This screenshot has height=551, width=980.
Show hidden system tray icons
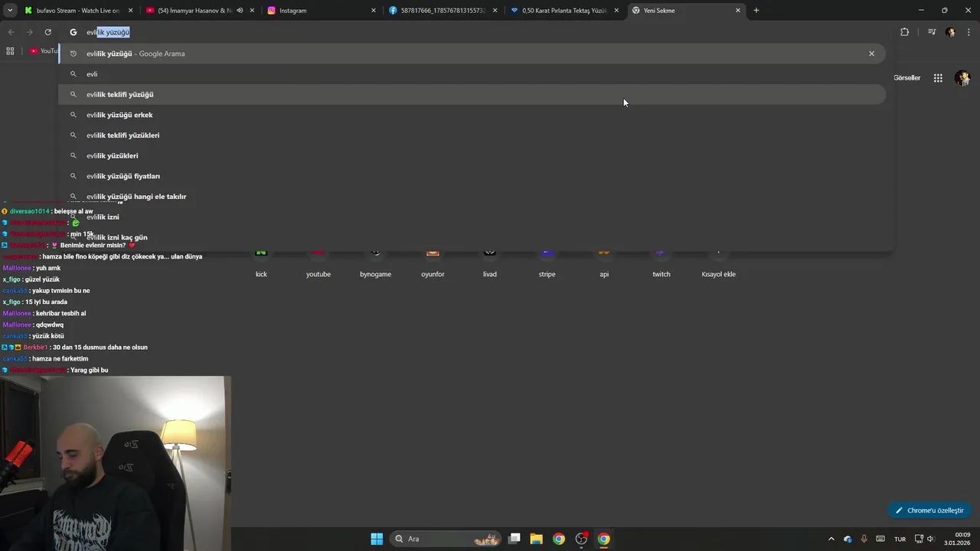831,539
